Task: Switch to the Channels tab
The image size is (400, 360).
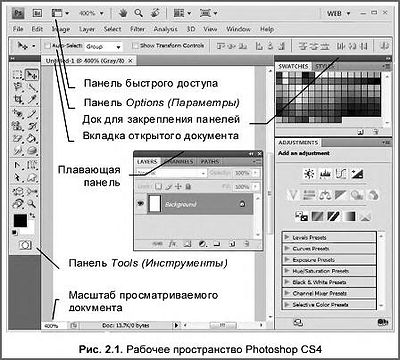Action: [x=178, y=162]
